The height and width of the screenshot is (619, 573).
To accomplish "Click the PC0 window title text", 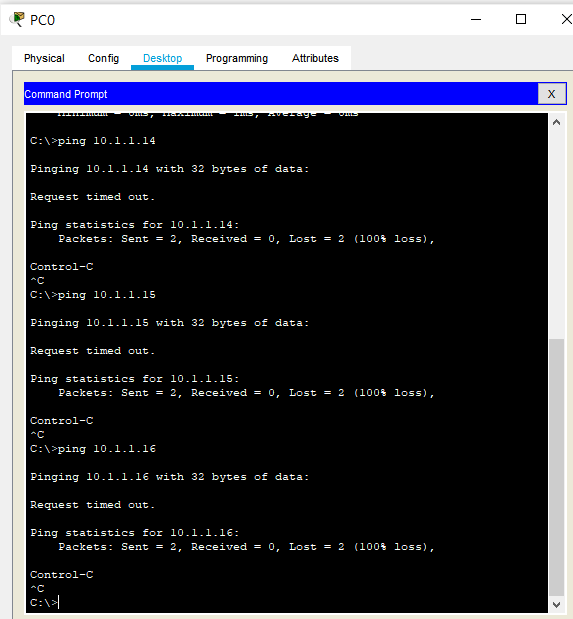I will coord(42,20).
